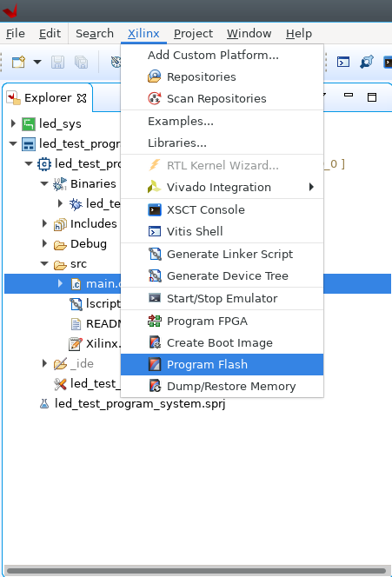The height and width of the screenshot is (577, 392).
Task: Choose Add Custom Platform...
Action: pyautogui.click(x=222, y=56)
